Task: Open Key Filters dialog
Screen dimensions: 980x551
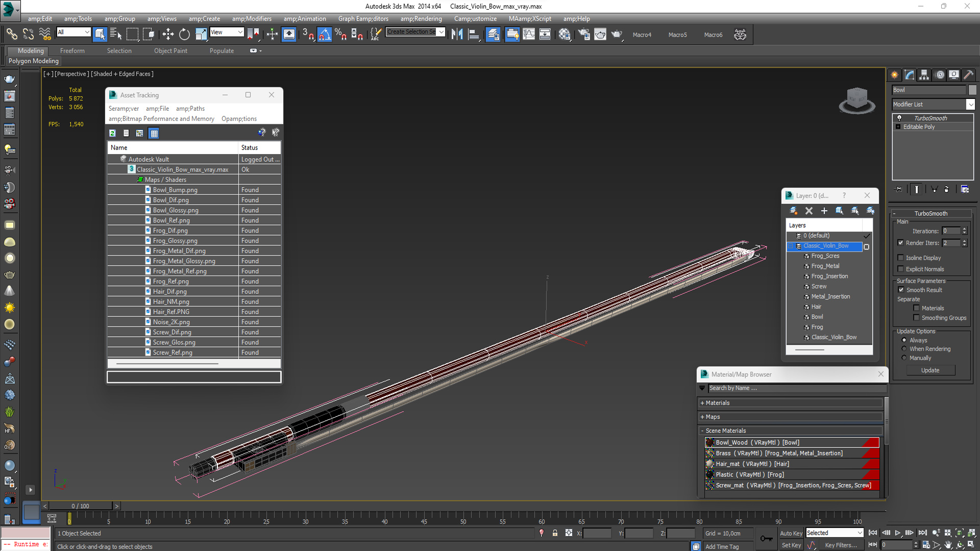Action: 841,545
